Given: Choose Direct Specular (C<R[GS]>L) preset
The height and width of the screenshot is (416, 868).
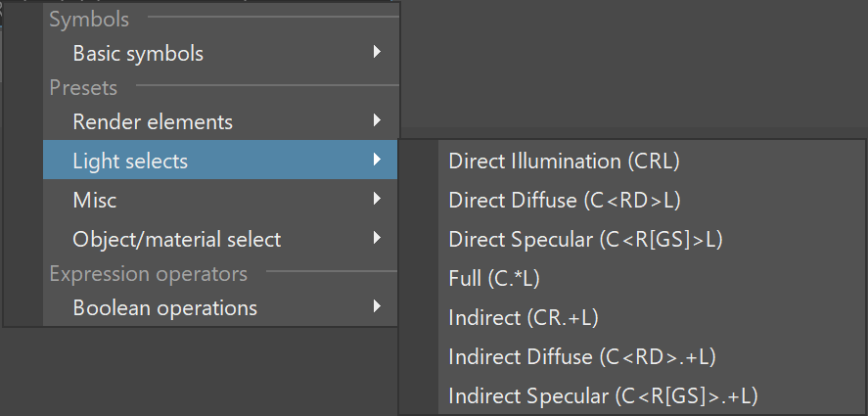Looking at the screenshot, I should pos(651,239).
